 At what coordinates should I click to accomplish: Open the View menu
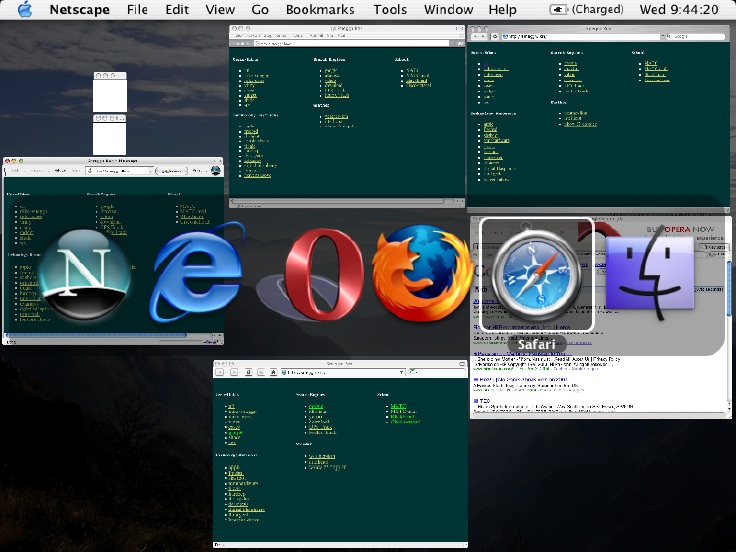point(220,10)
